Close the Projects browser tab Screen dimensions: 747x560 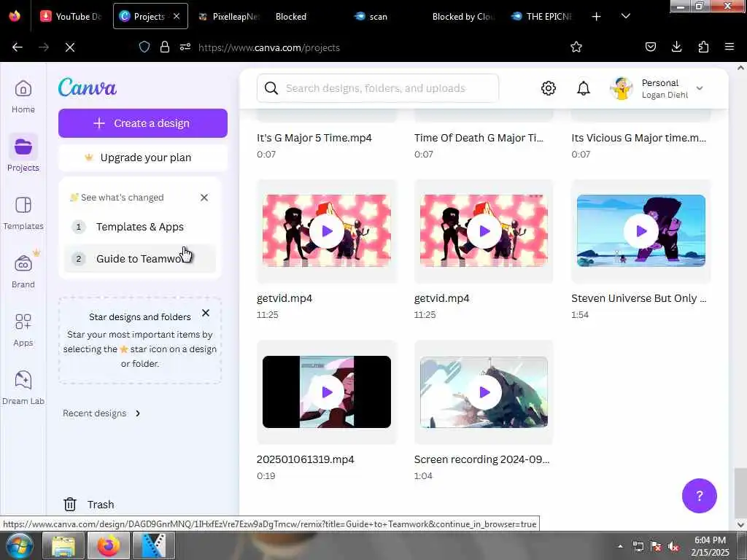click(x=177, y=16)
